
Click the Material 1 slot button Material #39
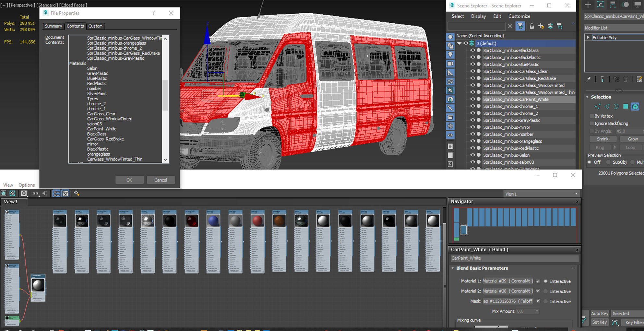coord(507,281)
